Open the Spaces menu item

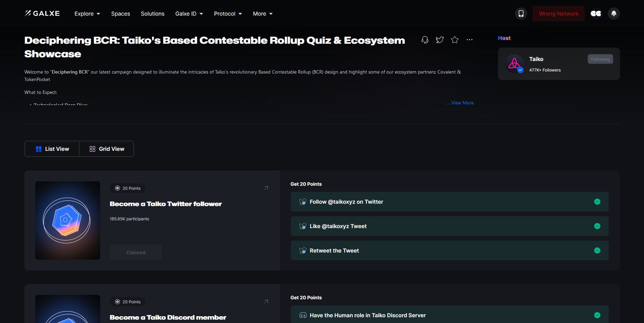121,14
